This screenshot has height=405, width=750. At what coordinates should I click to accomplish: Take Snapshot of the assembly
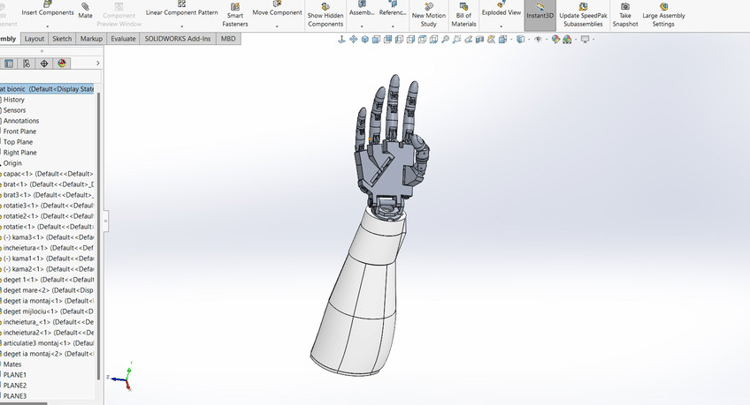click(625, 15)
